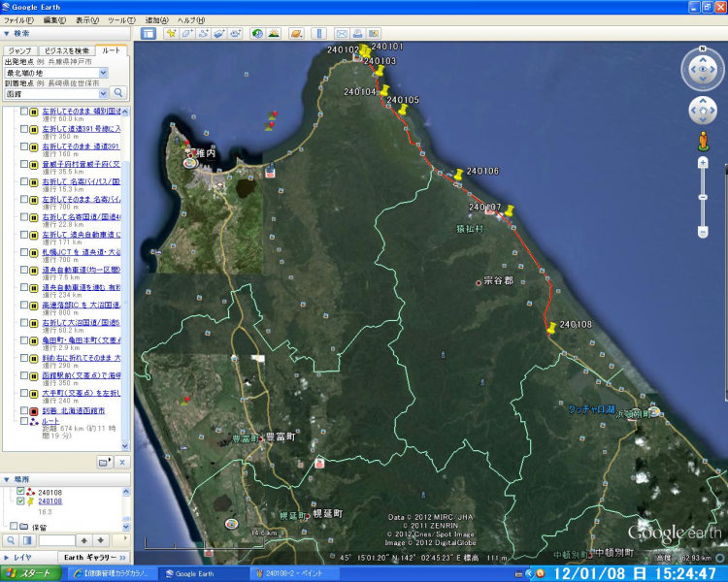Activate Street View pegman icon
728x582 pixels.
pyautogui.click(x=703, y=142)
